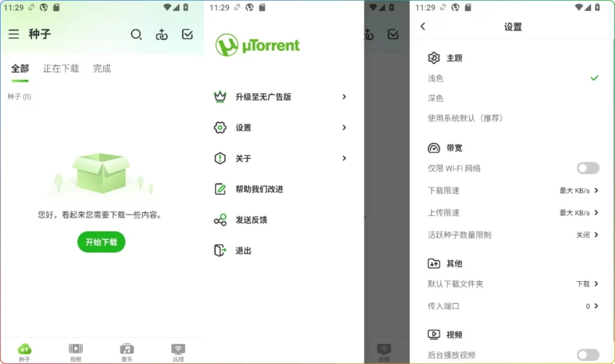Viewport: 615px width, 364px height.
Task: Open the 远程 section in bottom navigation
Action: pyautogui.click(x=178, y=351)
